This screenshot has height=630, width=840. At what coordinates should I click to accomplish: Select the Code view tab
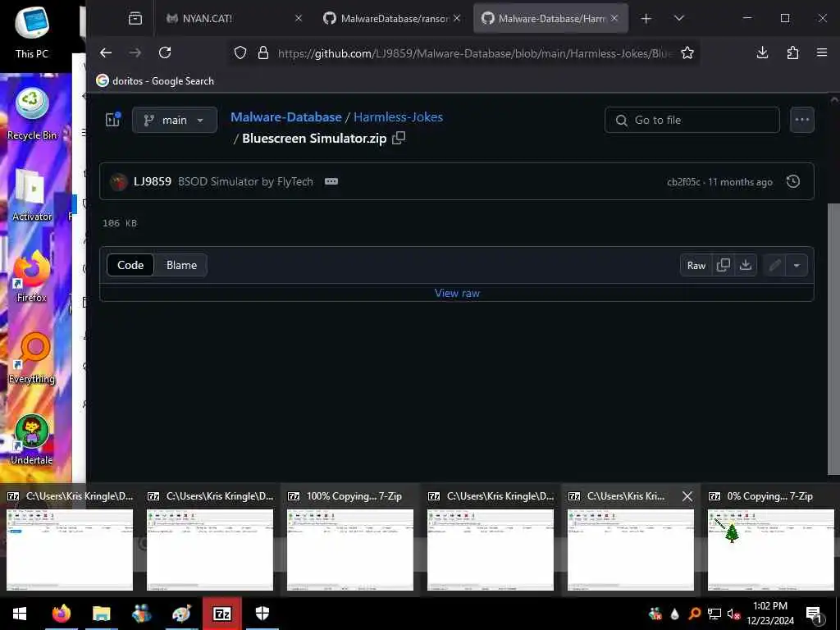coord(130,265)
